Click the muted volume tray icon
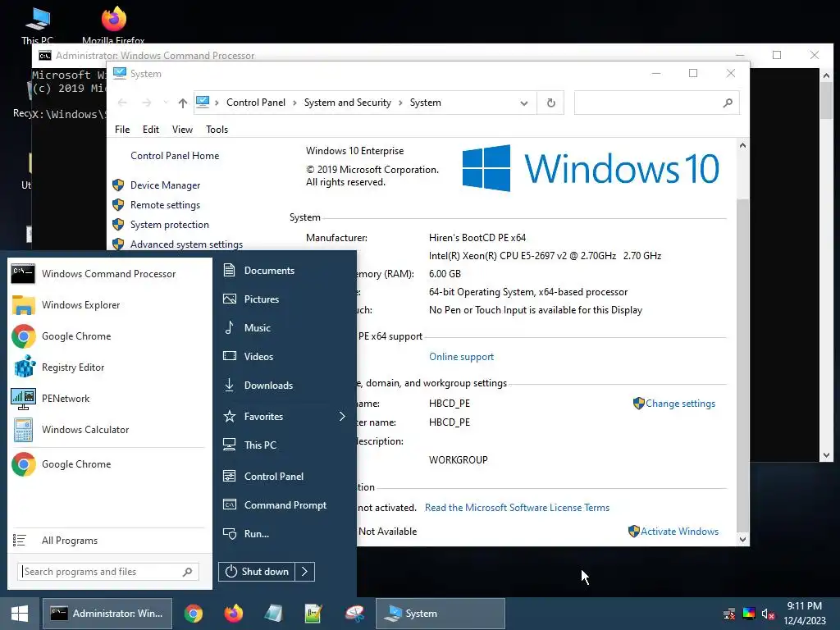Image resolution: width=840 pixels, height=630 pixels. pyautogui.click(x=768, y=614)
